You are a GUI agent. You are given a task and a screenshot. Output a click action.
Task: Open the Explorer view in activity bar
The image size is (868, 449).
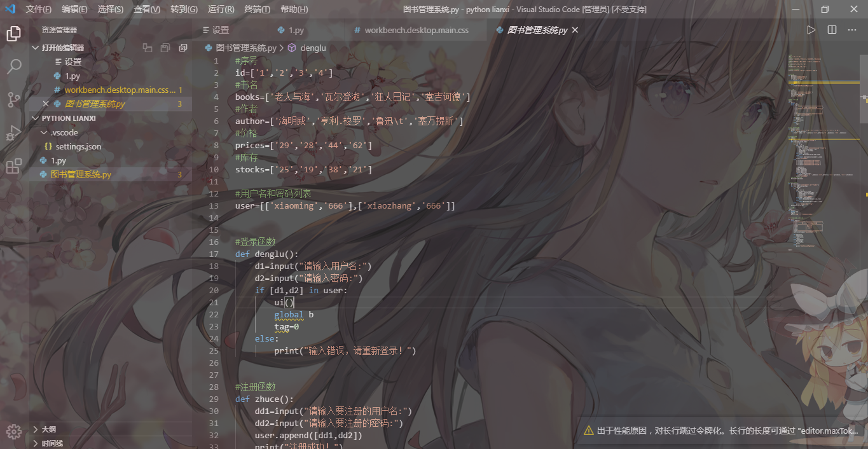coord(13,34)
